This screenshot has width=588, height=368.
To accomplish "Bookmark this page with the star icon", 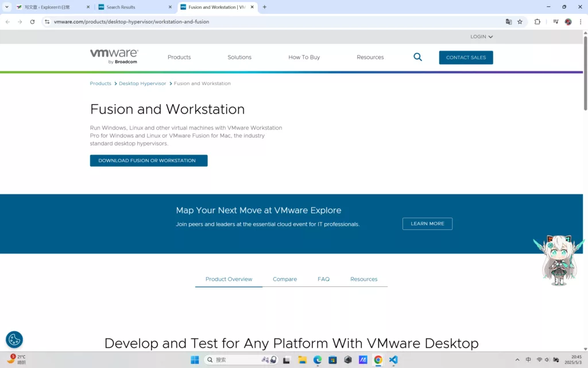I will tap(520, 22).
